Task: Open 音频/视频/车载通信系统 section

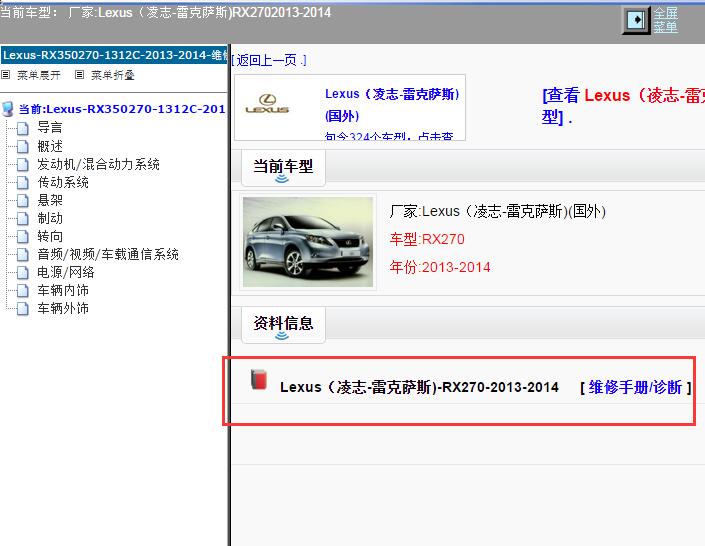Action: click(108, 254)
